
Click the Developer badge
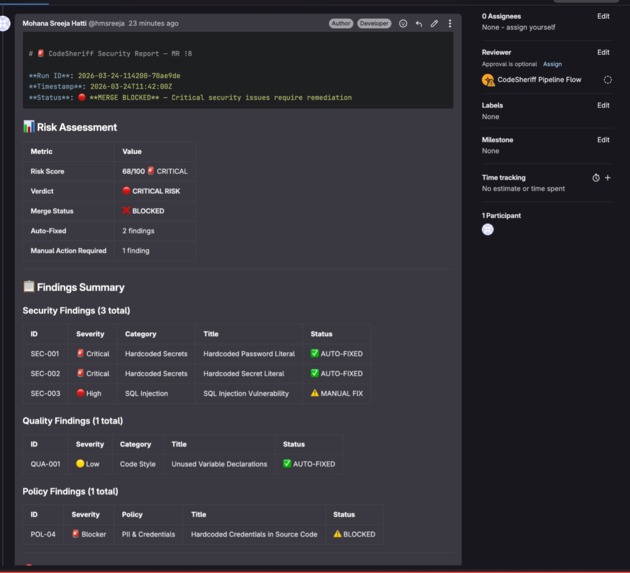click(x=374, y=24)
